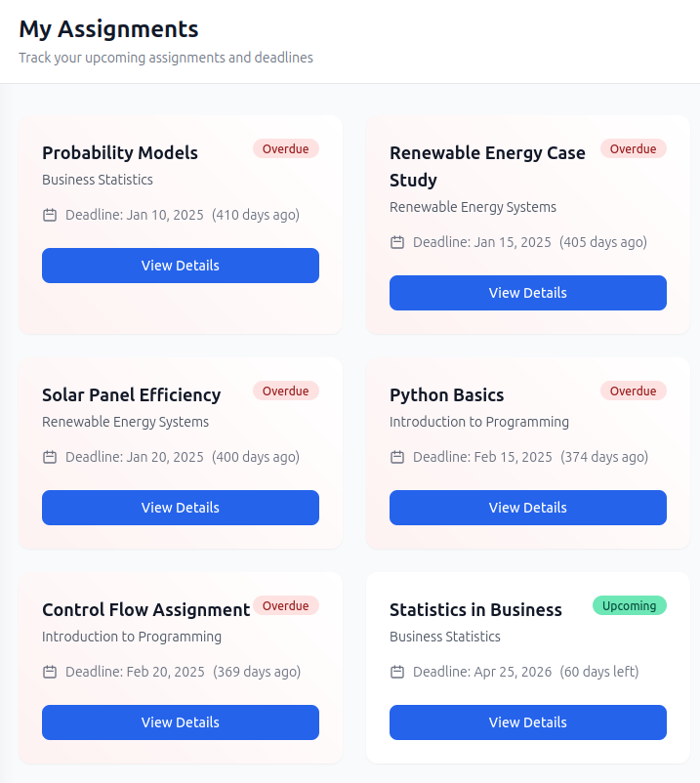
Task: Select the Statistics in Business title
Action: pos(475,610)
